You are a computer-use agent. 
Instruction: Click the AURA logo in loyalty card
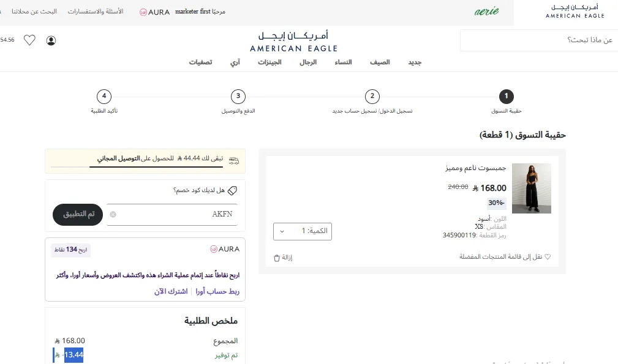pyautogui.click(x=225, y=249)
